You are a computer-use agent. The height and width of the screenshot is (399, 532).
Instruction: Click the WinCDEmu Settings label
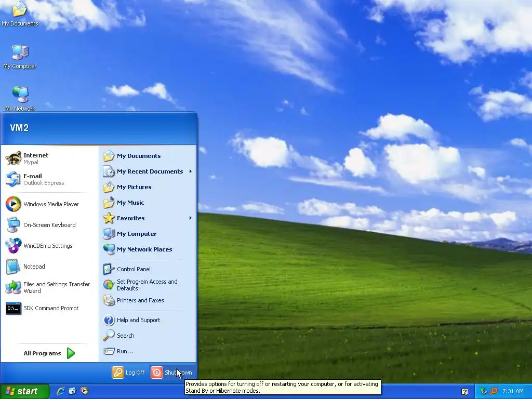[48, 246]
